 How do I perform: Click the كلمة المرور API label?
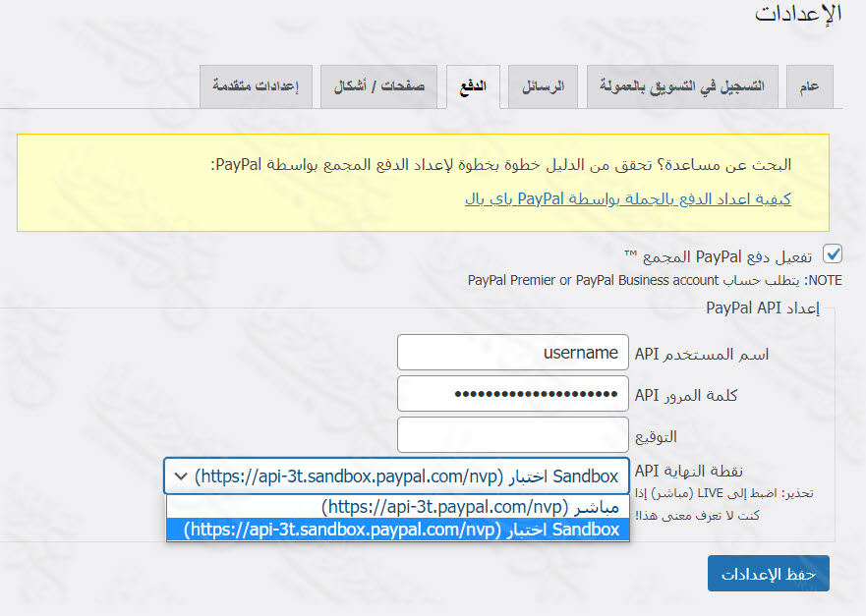[x=686, y=395]
